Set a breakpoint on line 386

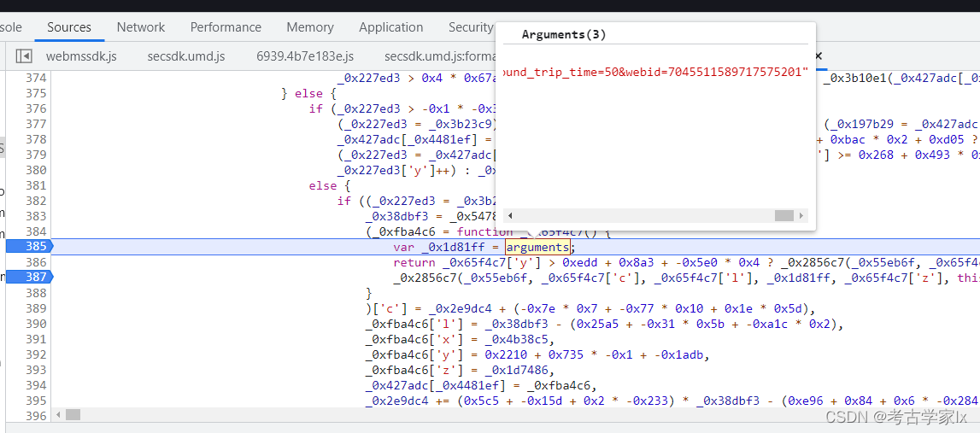36,262
